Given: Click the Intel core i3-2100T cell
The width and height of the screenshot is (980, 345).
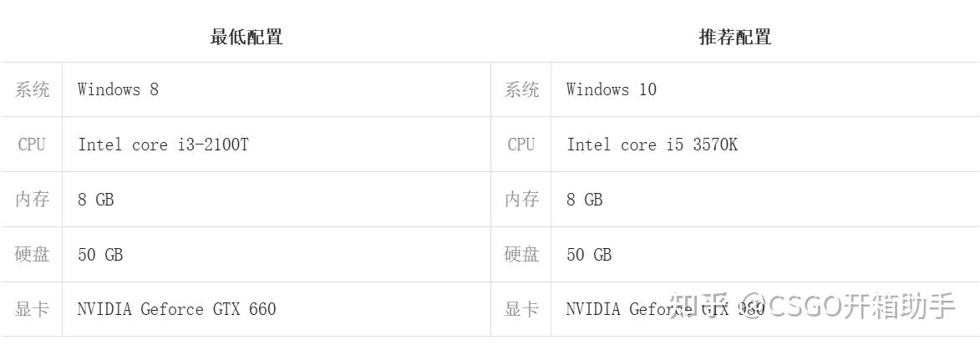Looking at the screenshot, I should pos(163,145).
